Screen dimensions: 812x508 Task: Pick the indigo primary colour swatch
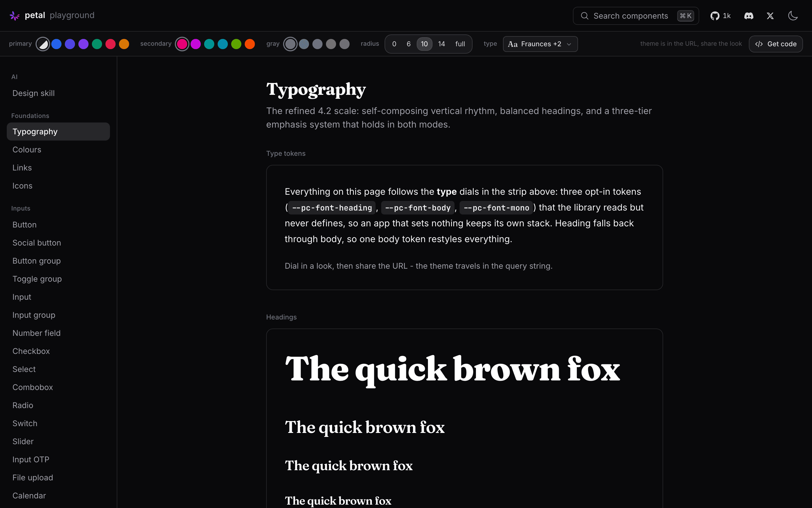(70, 44)
